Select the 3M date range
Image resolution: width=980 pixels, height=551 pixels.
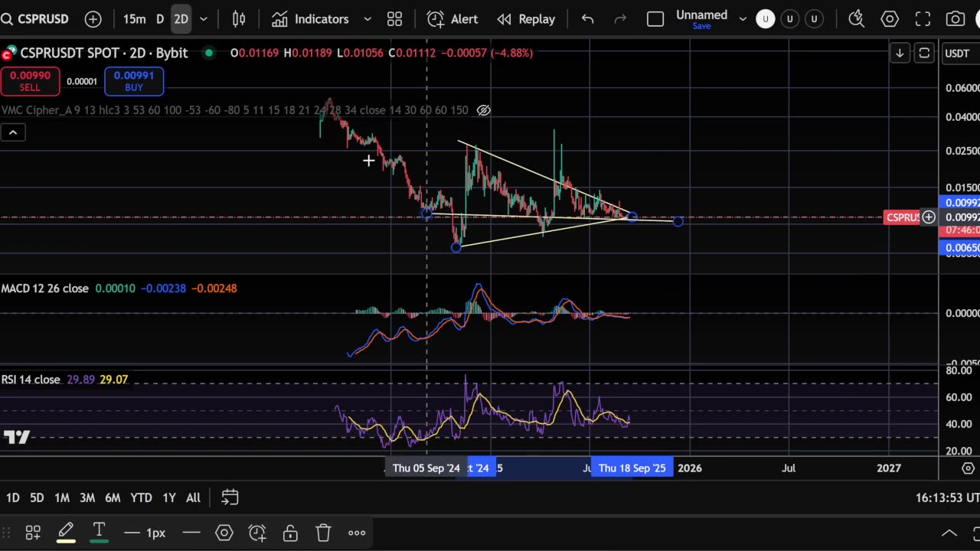point(87,497)
